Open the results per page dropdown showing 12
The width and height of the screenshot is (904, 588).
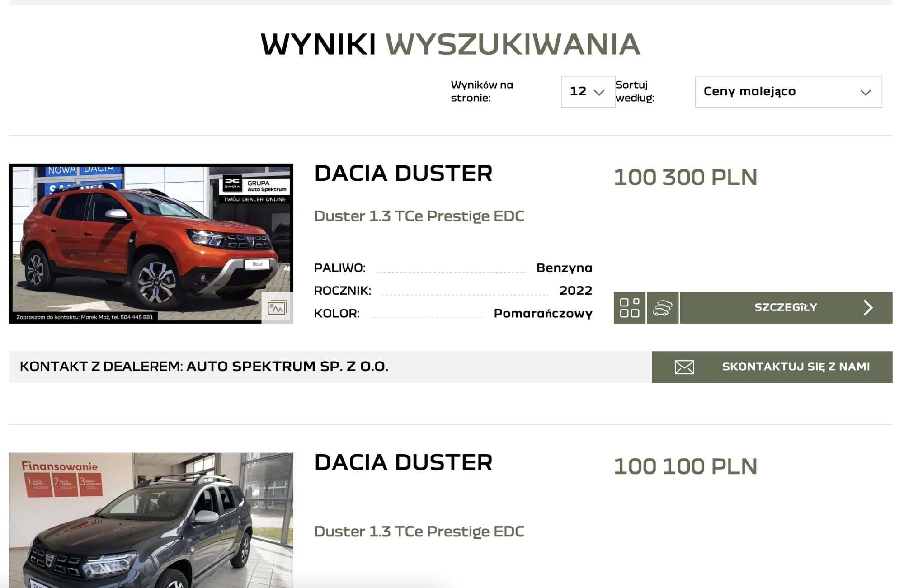click(x=588, y=92)
